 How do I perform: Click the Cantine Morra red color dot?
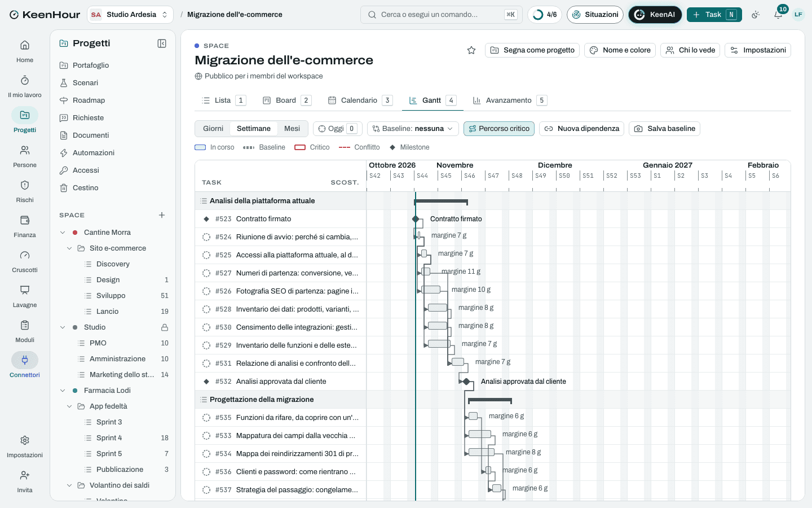[x=75, y=233]
